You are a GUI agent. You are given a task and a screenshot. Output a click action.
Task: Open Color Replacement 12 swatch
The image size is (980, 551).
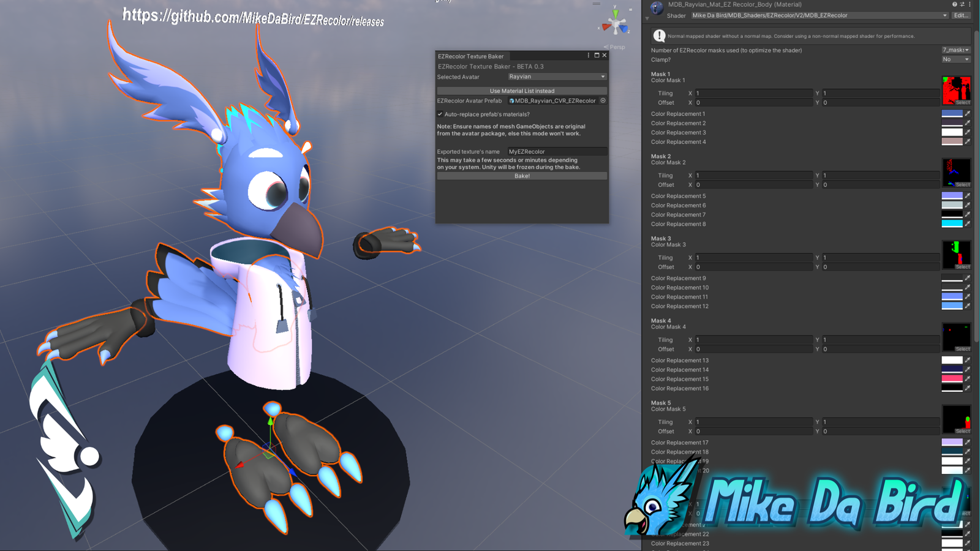click(952, 306)
